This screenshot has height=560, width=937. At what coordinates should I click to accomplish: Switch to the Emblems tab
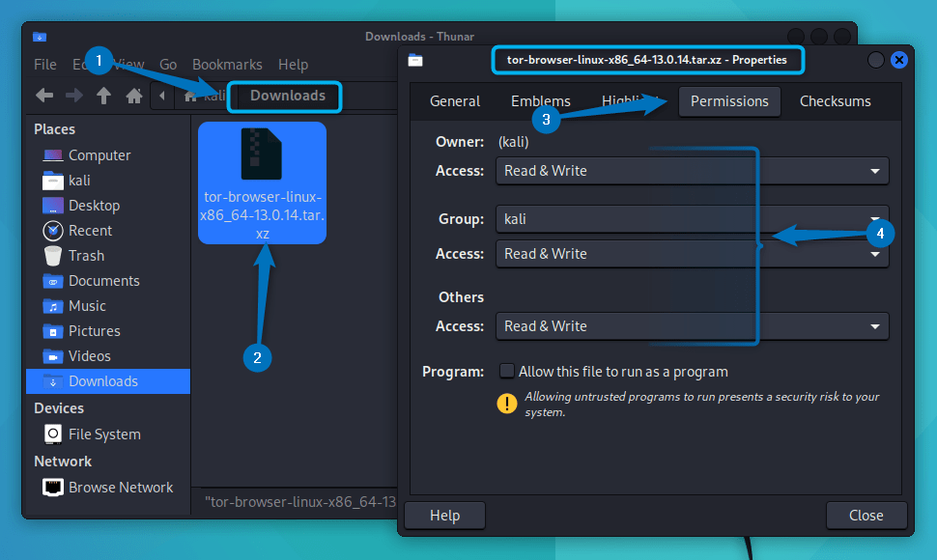pyautogui.click(x=540, y=100)
